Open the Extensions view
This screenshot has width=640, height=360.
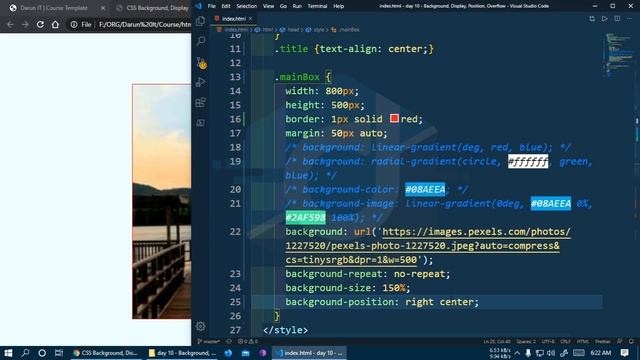(200, 102)
